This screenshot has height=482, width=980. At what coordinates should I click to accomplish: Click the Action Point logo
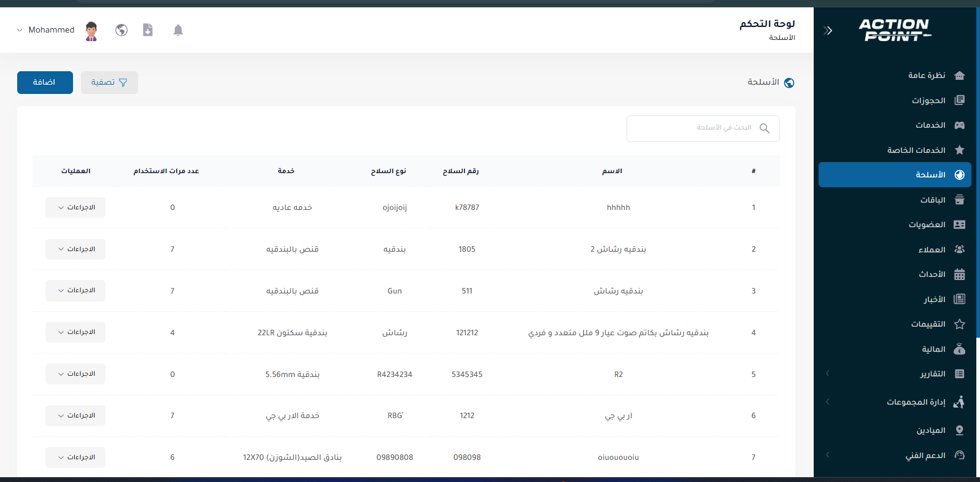[895, 29]
